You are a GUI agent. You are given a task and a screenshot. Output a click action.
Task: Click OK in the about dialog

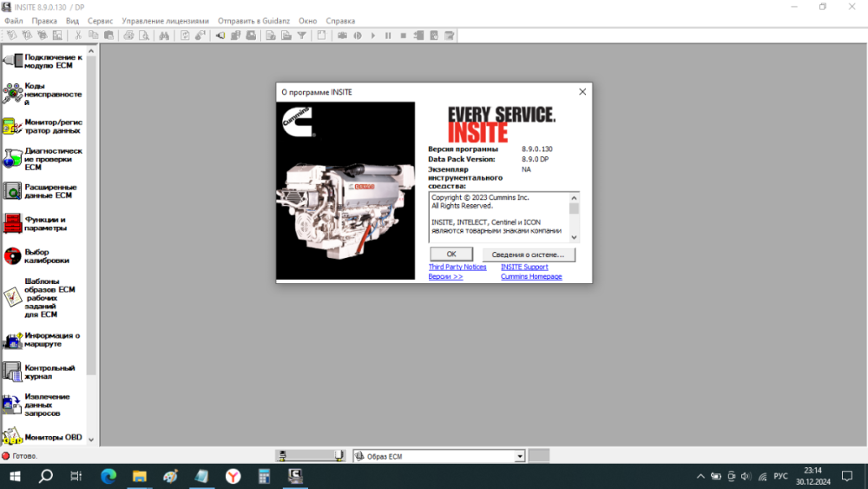click(x=451, y=254)
